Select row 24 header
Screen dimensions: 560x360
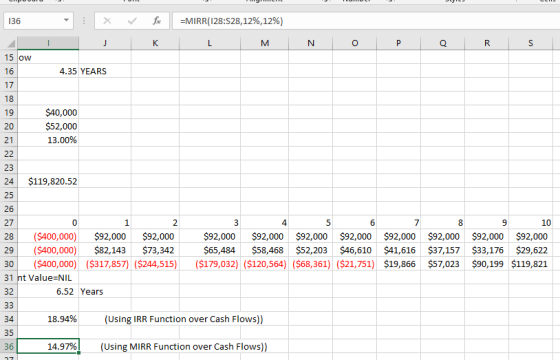point(9,181)
